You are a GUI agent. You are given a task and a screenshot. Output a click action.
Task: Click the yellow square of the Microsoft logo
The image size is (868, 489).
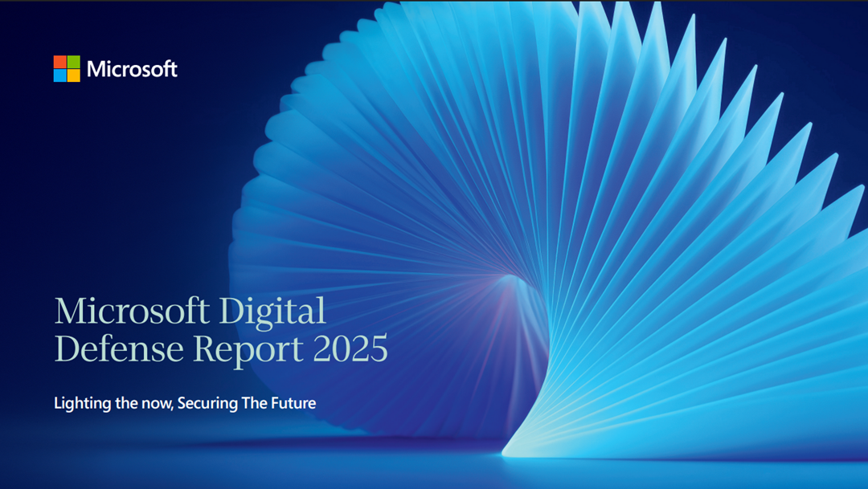73,75
